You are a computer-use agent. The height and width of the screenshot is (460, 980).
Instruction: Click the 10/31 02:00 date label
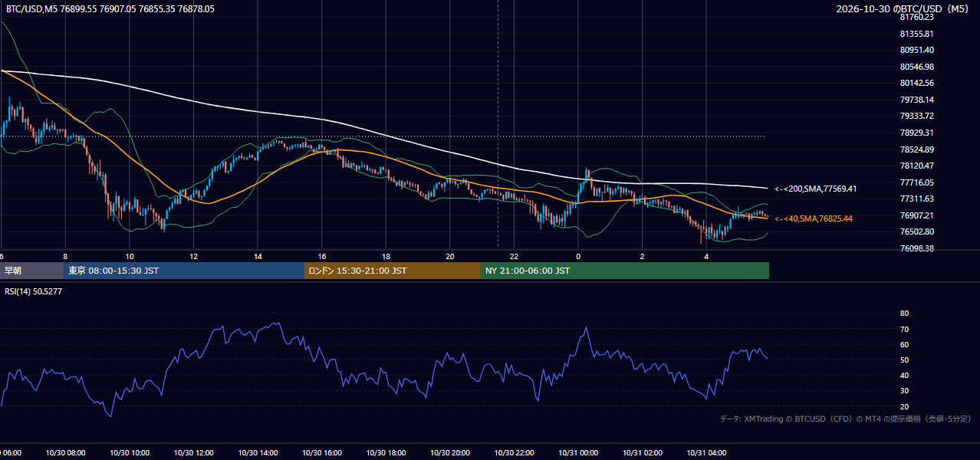642,453
